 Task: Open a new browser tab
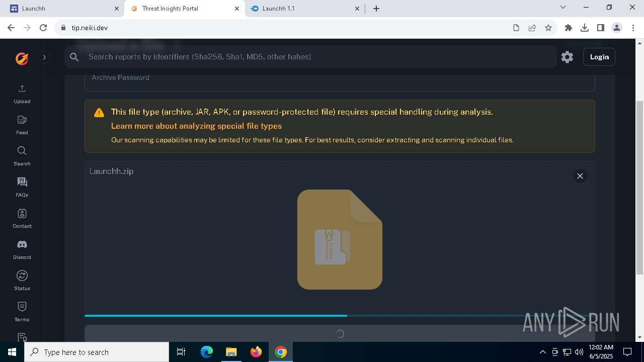coord(376,9)
